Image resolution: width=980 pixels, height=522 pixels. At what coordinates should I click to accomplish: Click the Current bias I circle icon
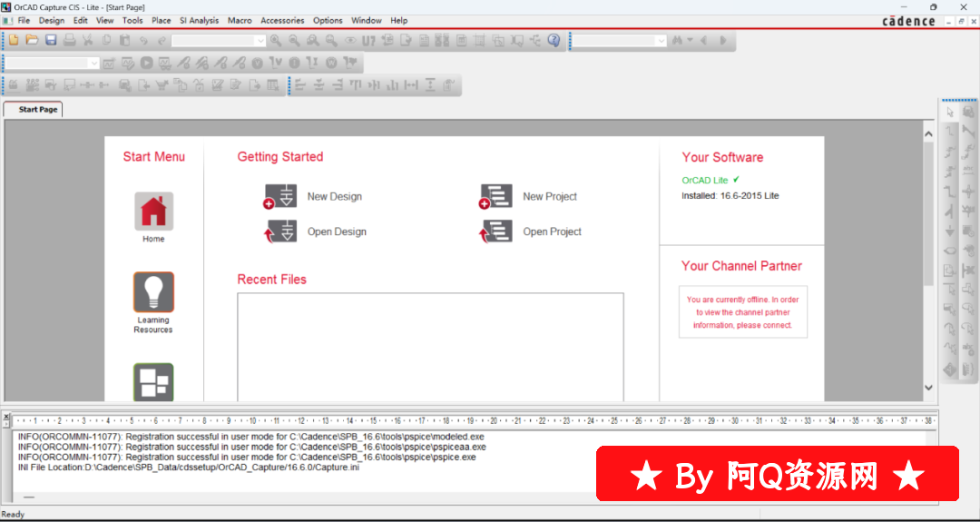[x=294, y=63]
